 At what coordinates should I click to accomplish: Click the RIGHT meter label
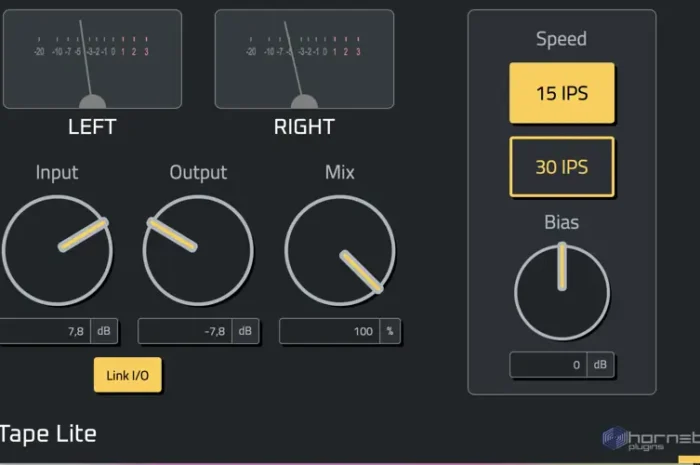304,127
